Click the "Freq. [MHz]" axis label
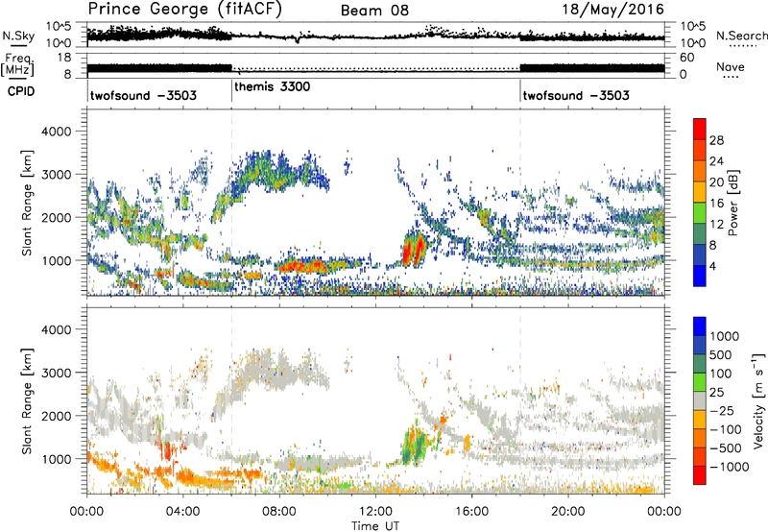The height and width of the screenshot is (532, 768). click(17, 64)
